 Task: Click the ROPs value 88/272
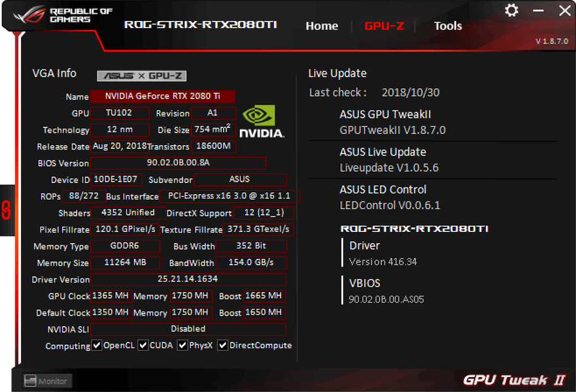coord(84,197)
